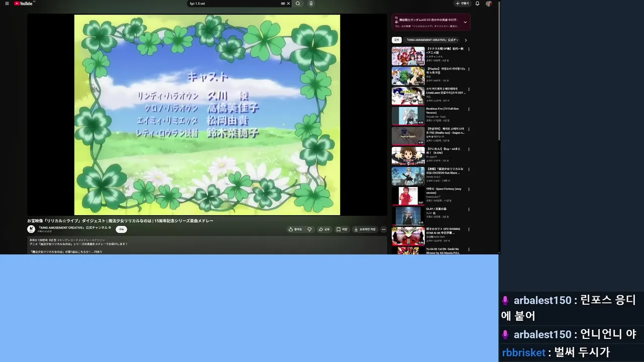This screenshot has height=362, width=644.
Task: Share the video using the 공유 button
Action: tap(324, 229)
